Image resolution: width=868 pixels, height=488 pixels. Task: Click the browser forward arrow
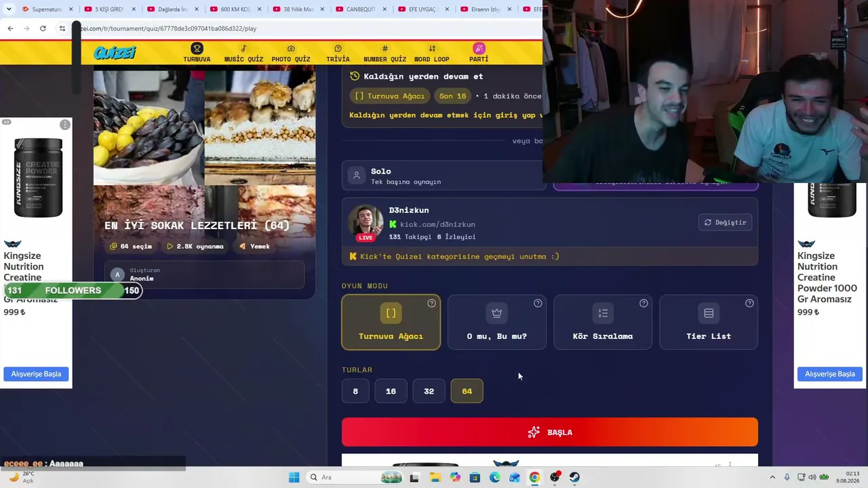[x=26, y=28]
